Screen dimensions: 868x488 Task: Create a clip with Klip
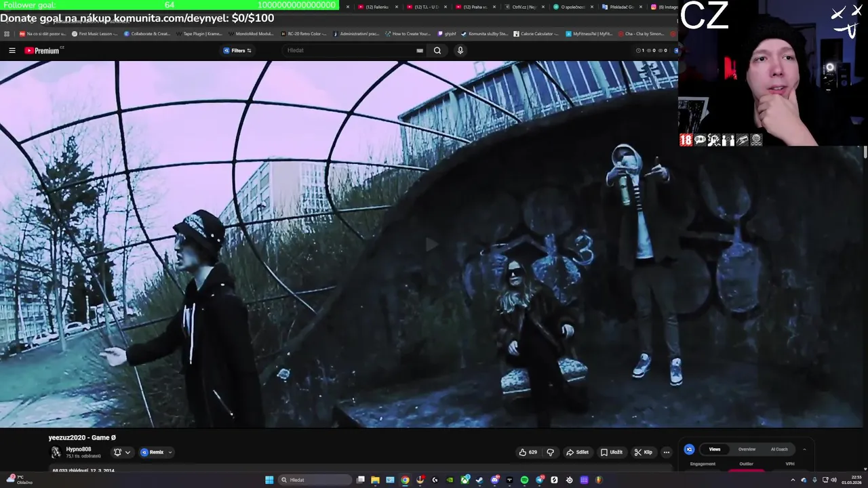(644, 452)
